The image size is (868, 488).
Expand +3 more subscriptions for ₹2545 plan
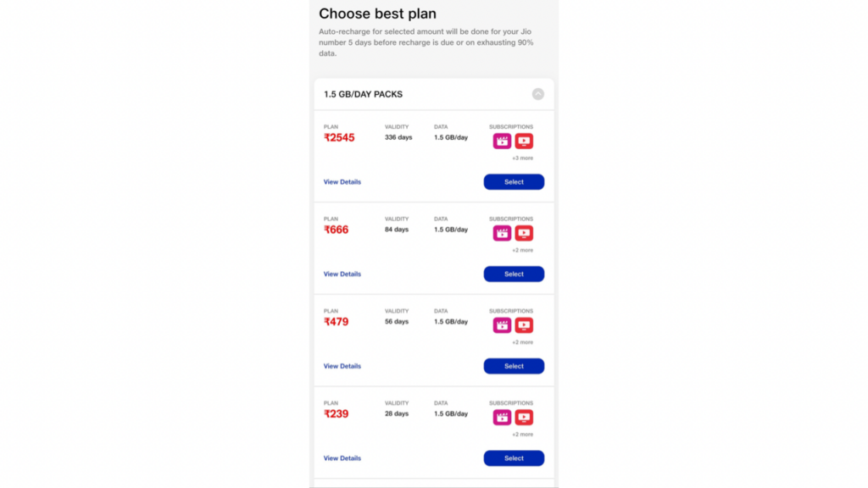coord(522,158)
